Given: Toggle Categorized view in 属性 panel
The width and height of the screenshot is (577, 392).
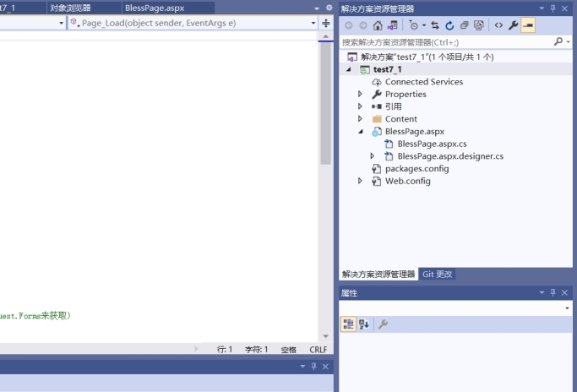Looking at the screenshot, I should 348,324.
